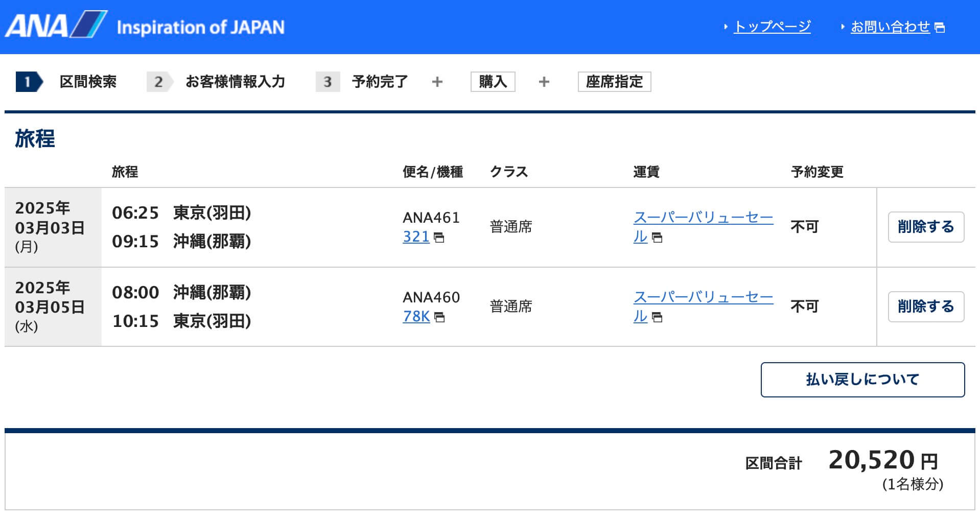Click the Inspiration of JAPAN tagline
980x519 pixels.
201,27
